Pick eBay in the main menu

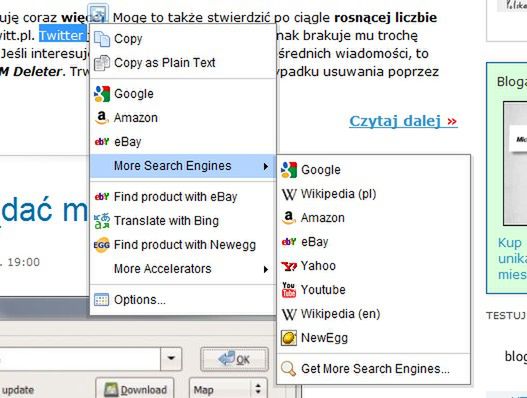coord(183,142)
